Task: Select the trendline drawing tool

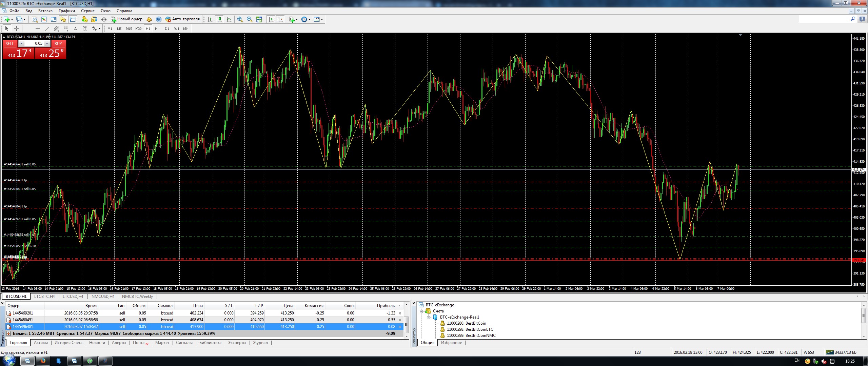Action: click(47, 29)
